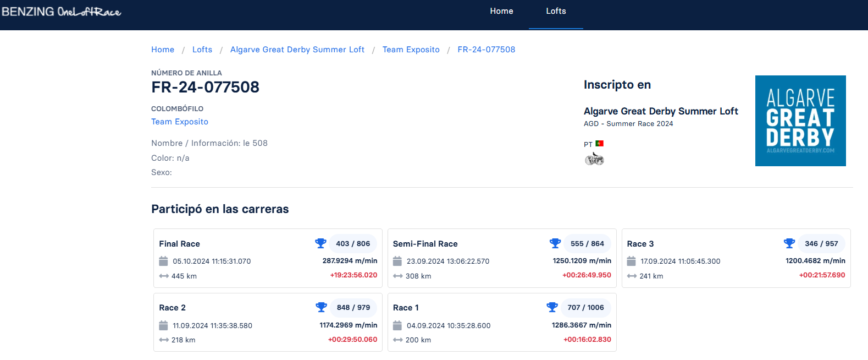868x360 pixels.
Task: Click the pigeon federation emblem icon
Action: click(594, 160)
